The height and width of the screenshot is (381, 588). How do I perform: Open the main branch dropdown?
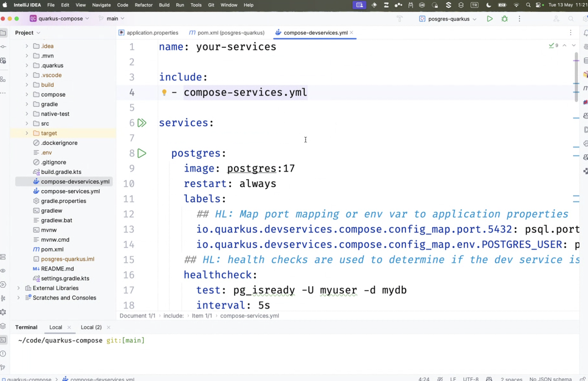tap(111, 19)
